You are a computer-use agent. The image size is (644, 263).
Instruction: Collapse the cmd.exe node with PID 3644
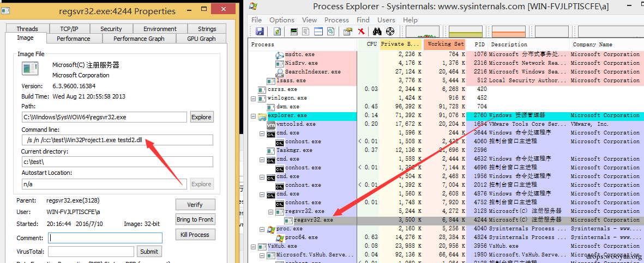(262, 133)
